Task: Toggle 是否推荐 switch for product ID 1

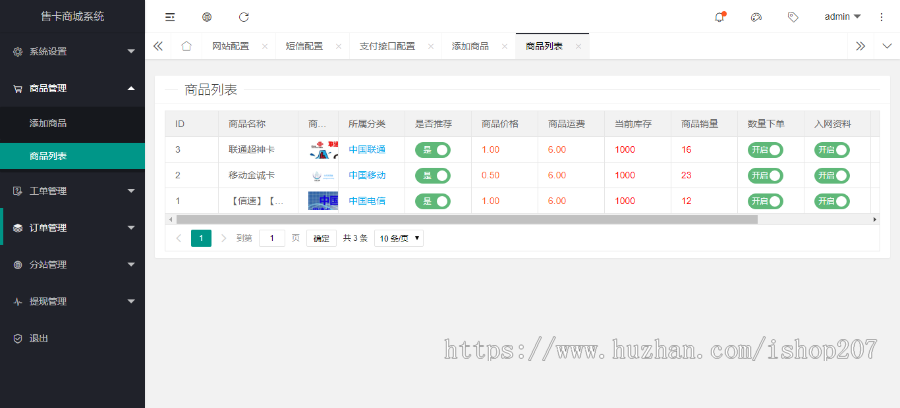Action: 433,201
